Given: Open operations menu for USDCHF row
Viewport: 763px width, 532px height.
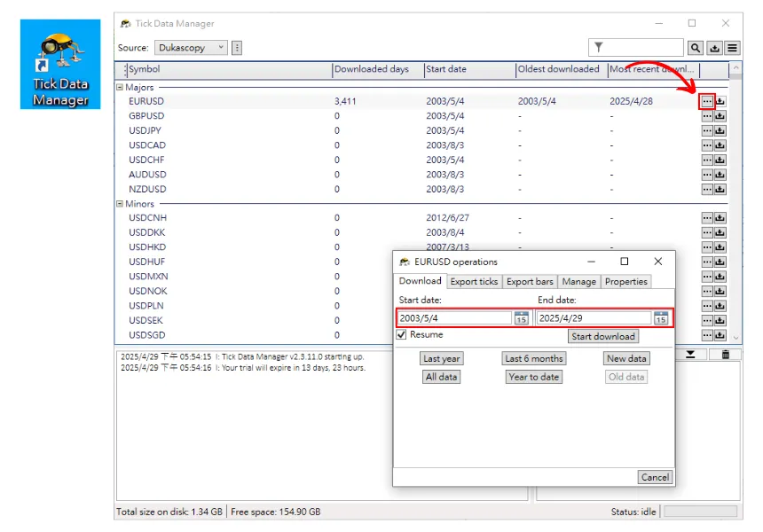Looking at the screenshot, I should (707, 160).
